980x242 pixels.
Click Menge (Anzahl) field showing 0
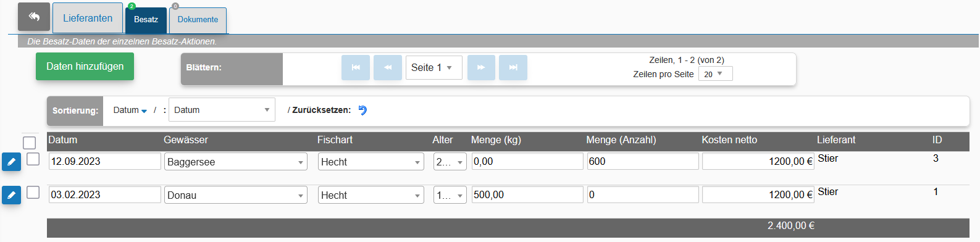coord(643,194)
